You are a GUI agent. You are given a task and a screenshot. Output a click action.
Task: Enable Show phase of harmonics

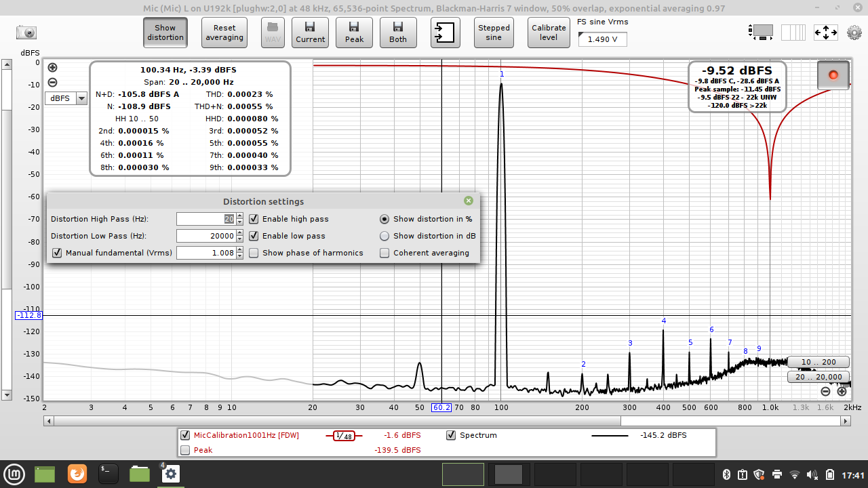point(254,253)
